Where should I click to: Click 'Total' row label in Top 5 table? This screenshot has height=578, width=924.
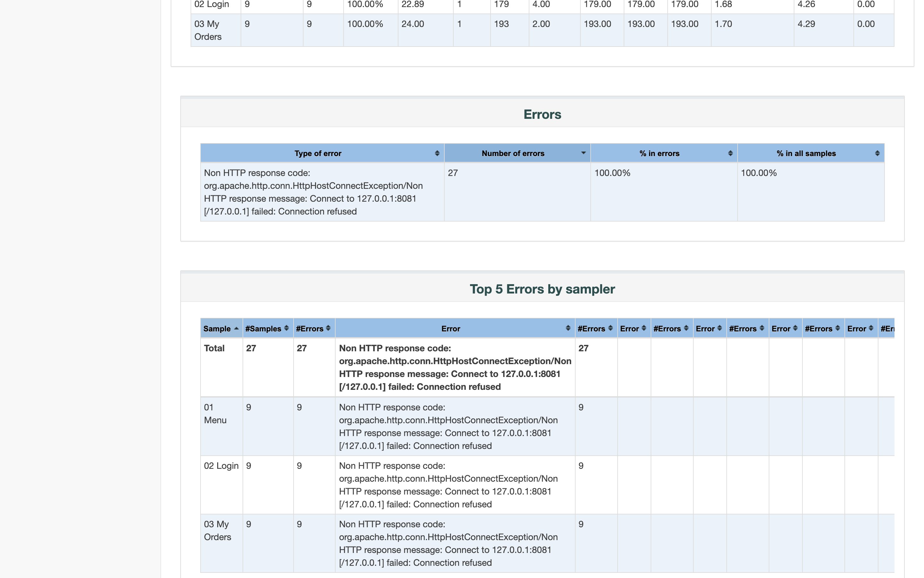point(214,348)
